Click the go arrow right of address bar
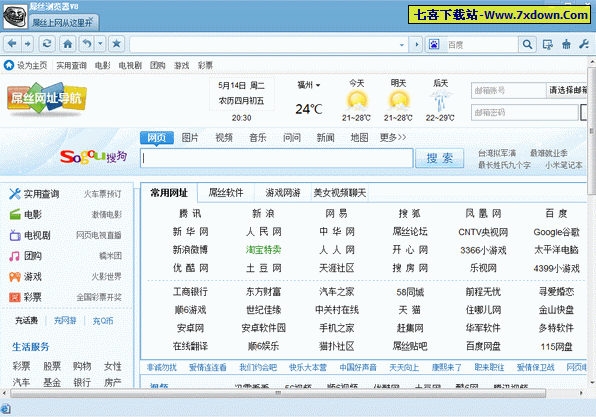This screenshot has width=596, height=417. (417, 44)
